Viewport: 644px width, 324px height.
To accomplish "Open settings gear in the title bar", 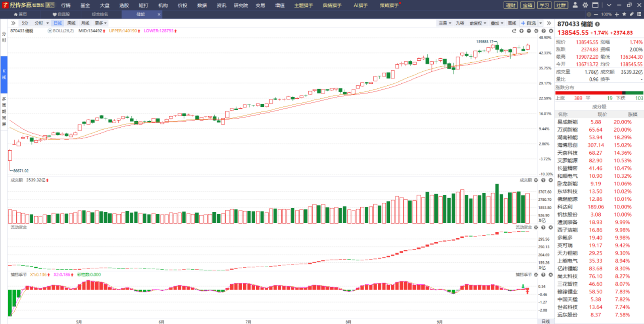I will (x=585, y=5).
